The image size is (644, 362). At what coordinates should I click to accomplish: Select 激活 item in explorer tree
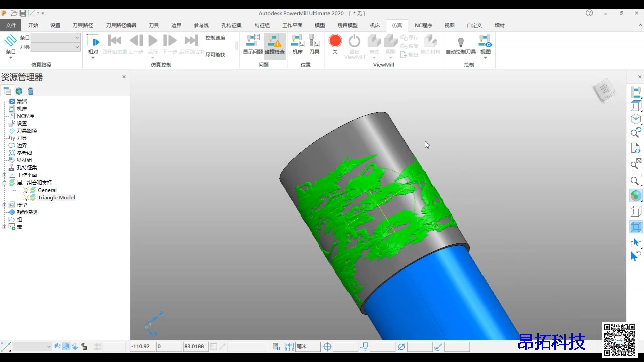(22, 102)
